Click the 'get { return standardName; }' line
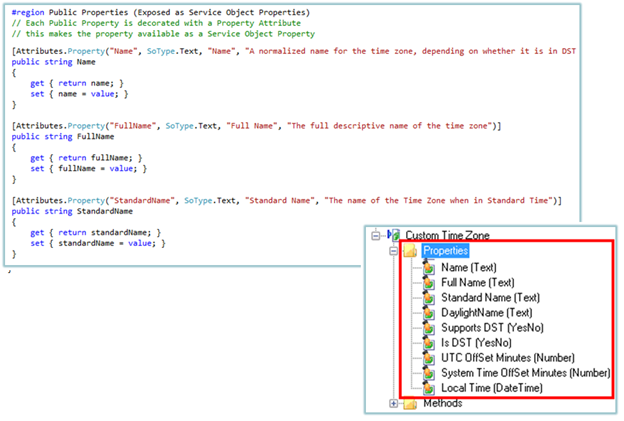The height and width of the screenshot is (421, 624). point(96,232)
